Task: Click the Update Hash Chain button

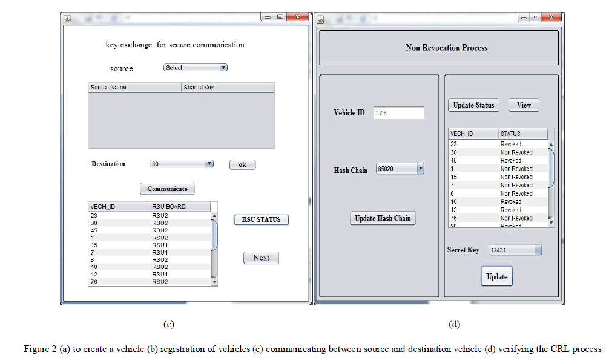Action: coord(383,218)
